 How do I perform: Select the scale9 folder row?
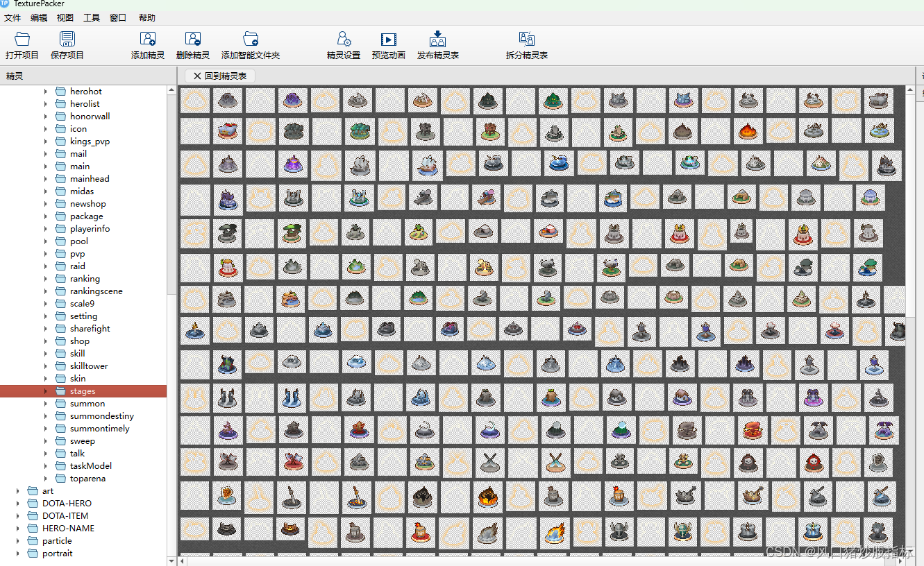(x=83, y=303)
